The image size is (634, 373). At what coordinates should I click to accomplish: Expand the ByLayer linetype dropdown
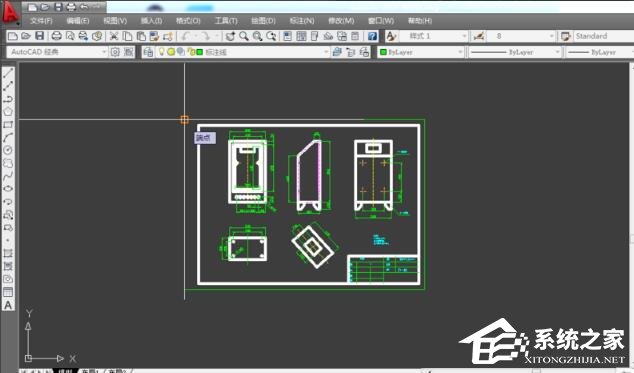click(x=558, y=52)
